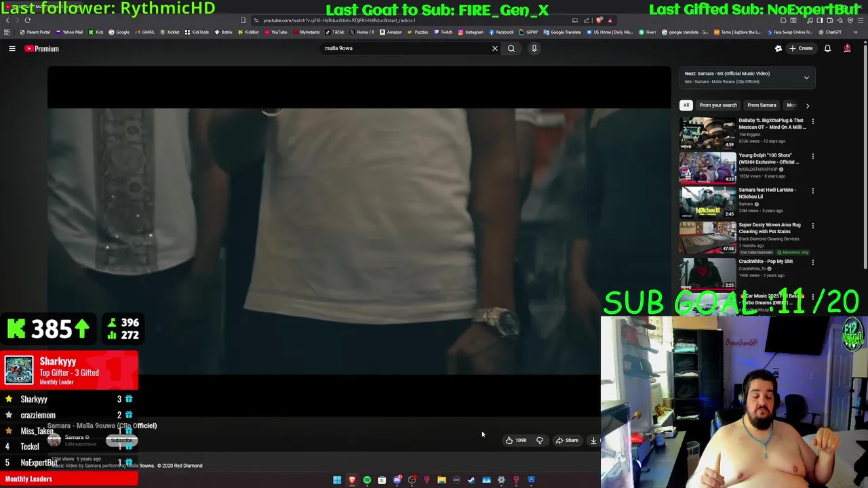Open the Brave Shields lion icon

pos(599,20)
